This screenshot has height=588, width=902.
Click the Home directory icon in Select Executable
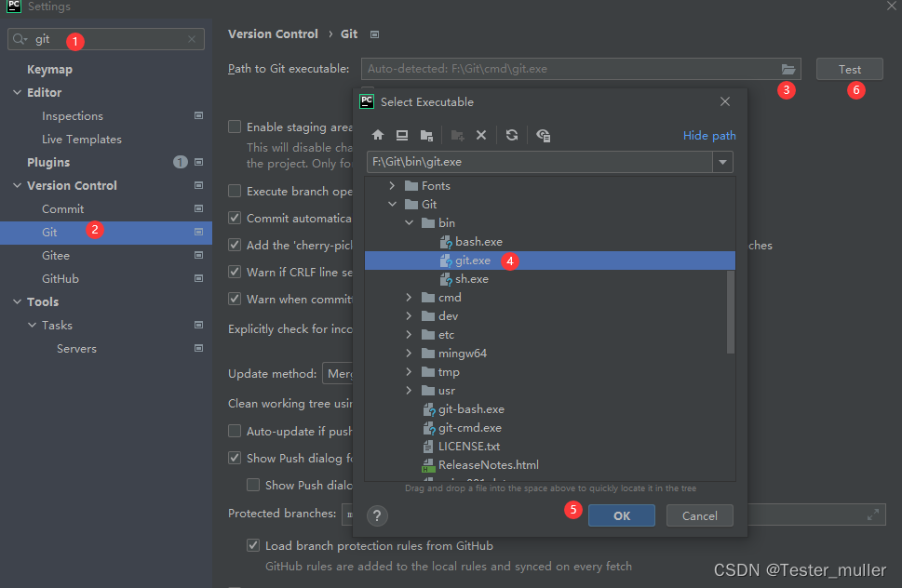(x=378, y=135)
